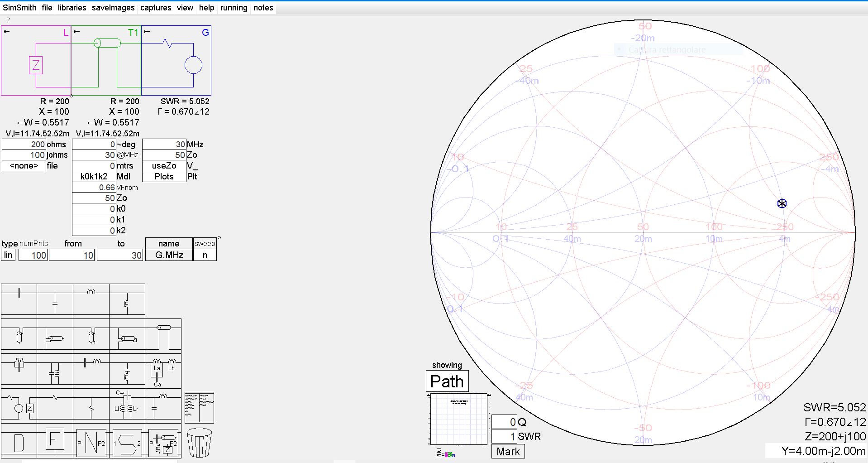Choose the transmission line palette component

coord(163,335)
